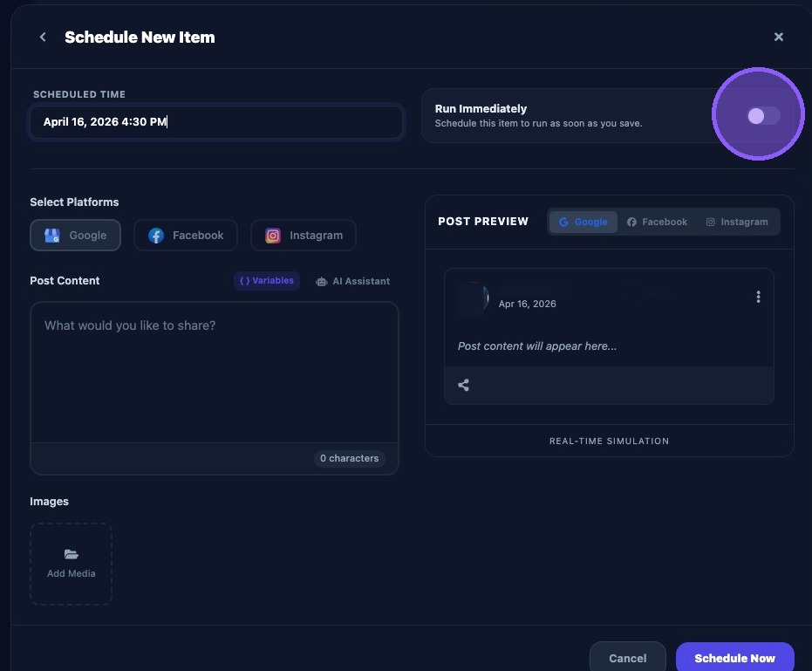812x671 pixels.
Task: Click the profile avatar in the post preview
Action: point(473,298)
